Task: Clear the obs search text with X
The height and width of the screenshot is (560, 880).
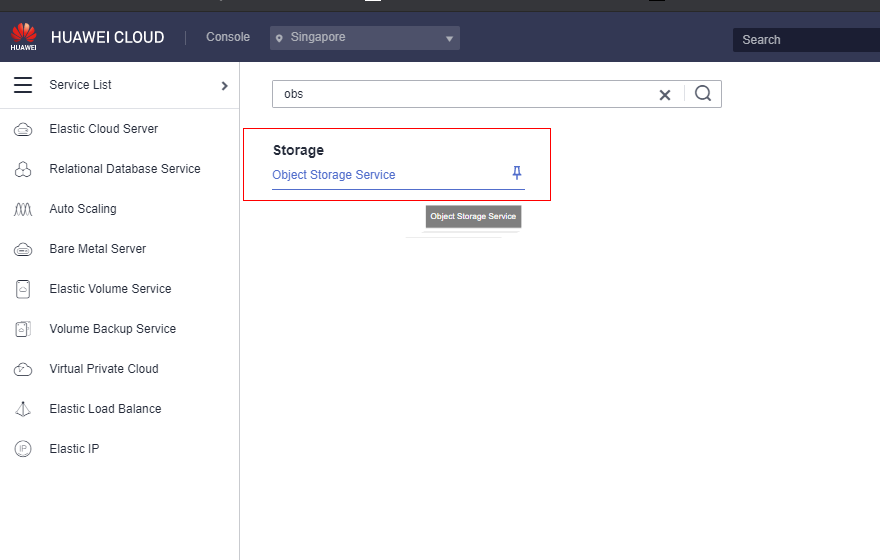Action: coord(665,95)
